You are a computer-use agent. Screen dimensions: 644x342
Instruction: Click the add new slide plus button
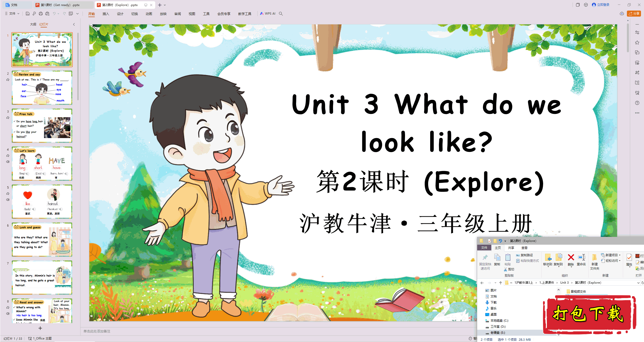(40, 328)
